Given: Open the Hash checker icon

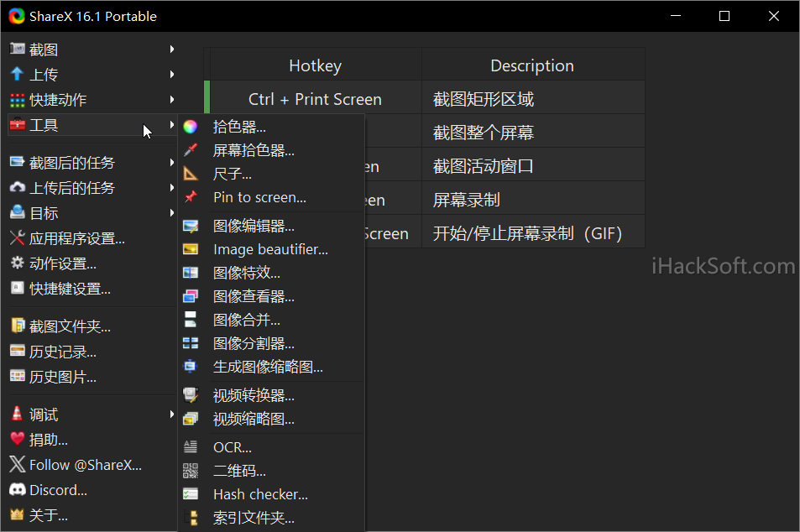Looking at the screenshot, I should click(x=191, y=493).
